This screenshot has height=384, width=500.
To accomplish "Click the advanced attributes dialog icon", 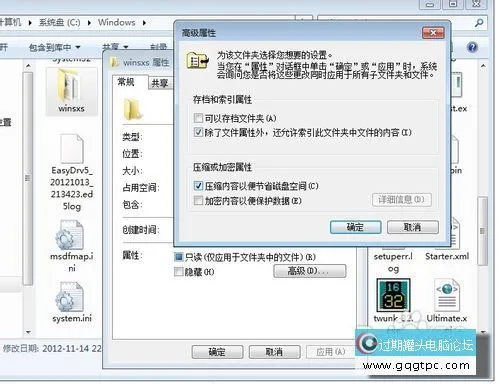I will pyautogui.click(x=198, y=60).
